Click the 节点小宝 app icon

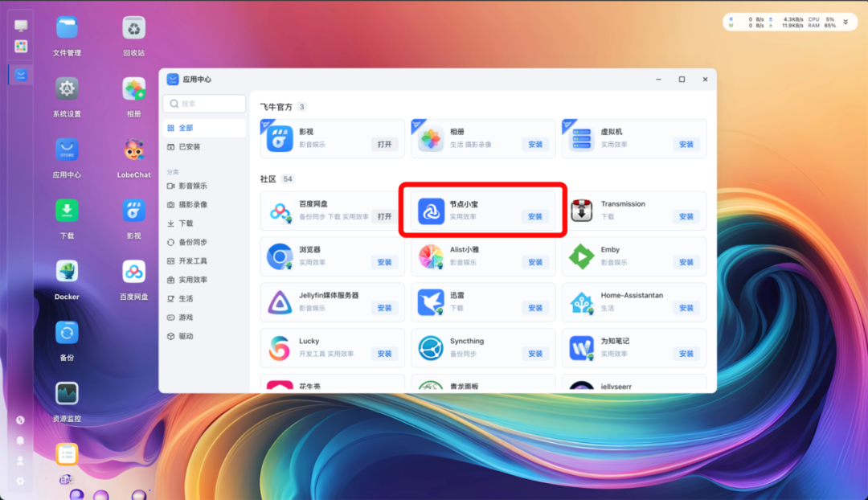pyautogui.click(x=431, y=211)
